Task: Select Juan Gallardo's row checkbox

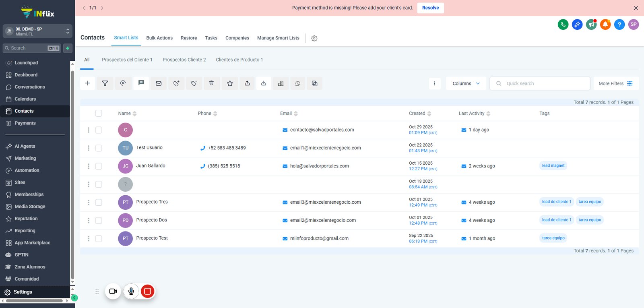Action: (x=99, y=166)
